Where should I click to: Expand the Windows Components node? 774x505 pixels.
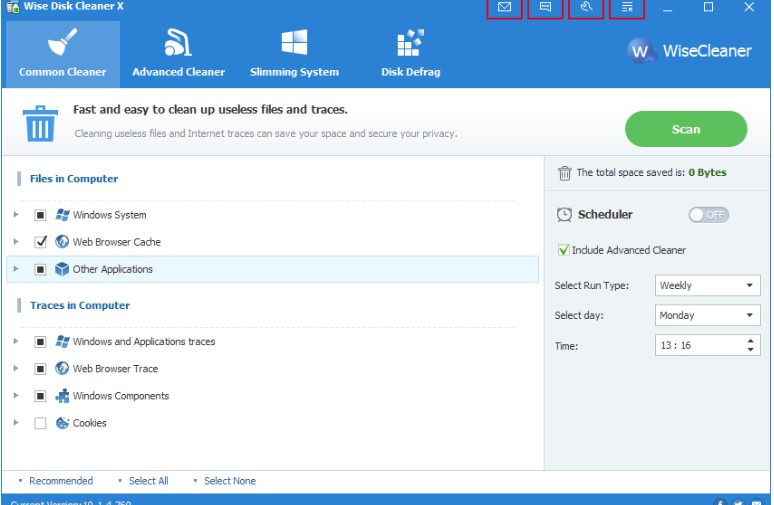[x=16, y=396]
